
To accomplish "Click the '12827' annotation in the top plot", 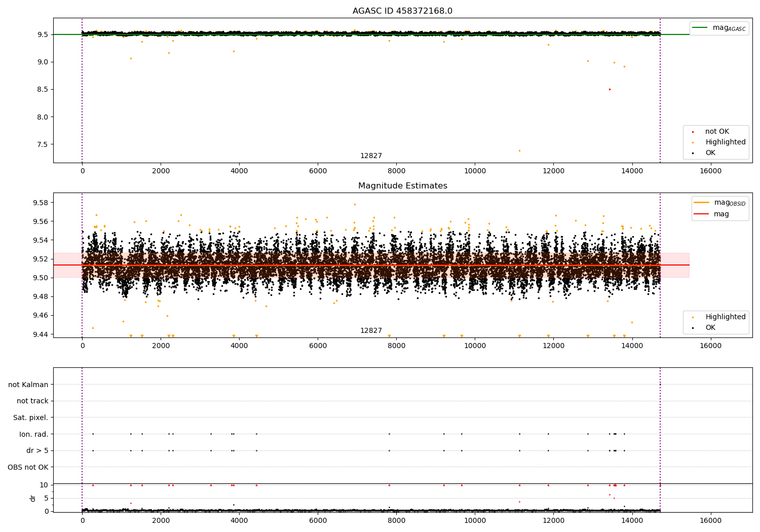I will tap(371, 156).
